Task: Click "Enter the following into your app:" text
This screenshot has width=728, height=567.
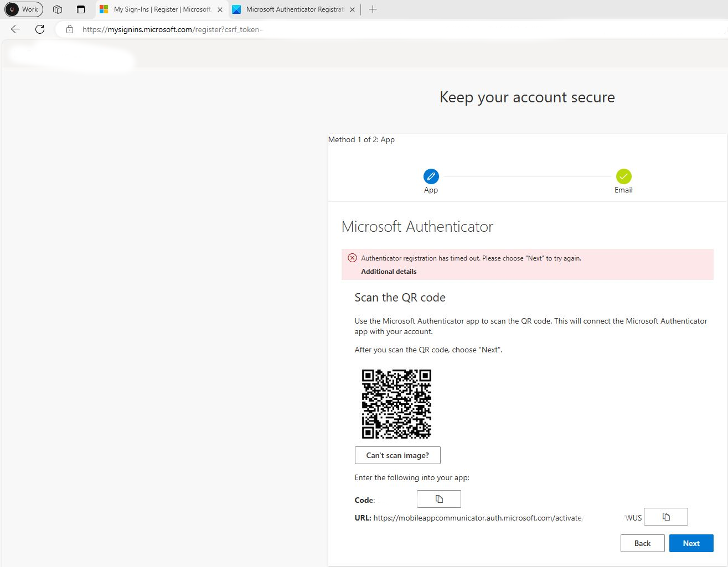Action: click(x=412, y=477)
